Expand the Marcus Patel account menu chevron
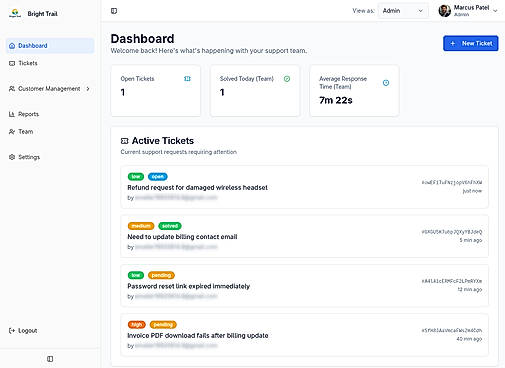This screenshot has height=368, width=505. coord(495,11)
